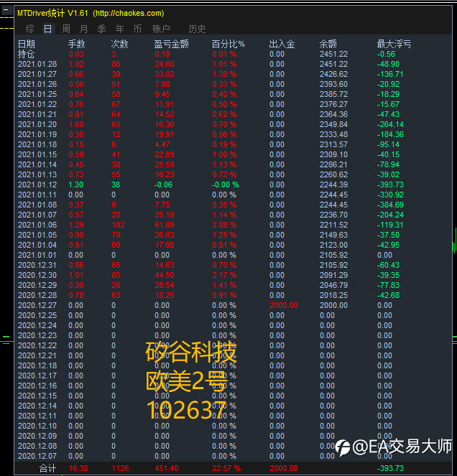Click the 手数 column header
The width and height of the screenshot is (457, 476).
77,44
